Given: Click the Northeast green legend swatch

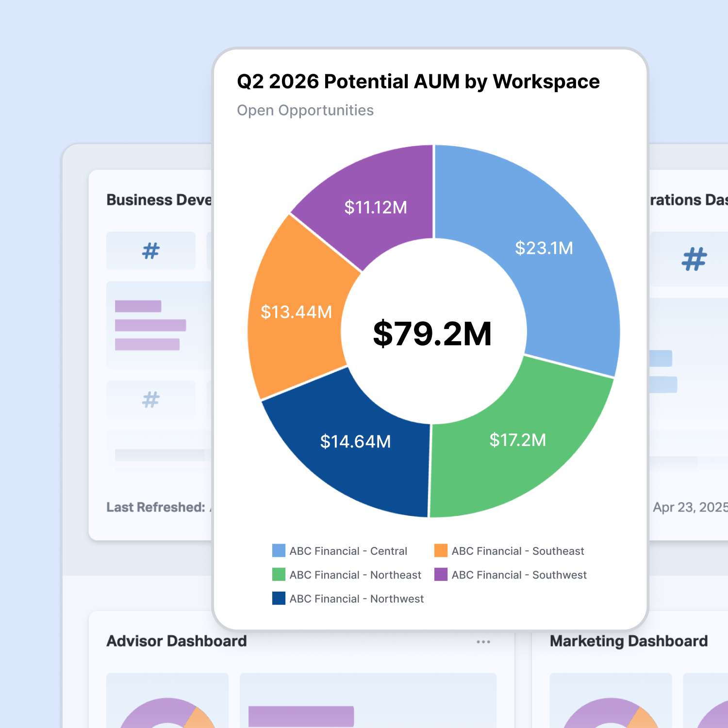Looking at the screenshot, I should (279, 574).
